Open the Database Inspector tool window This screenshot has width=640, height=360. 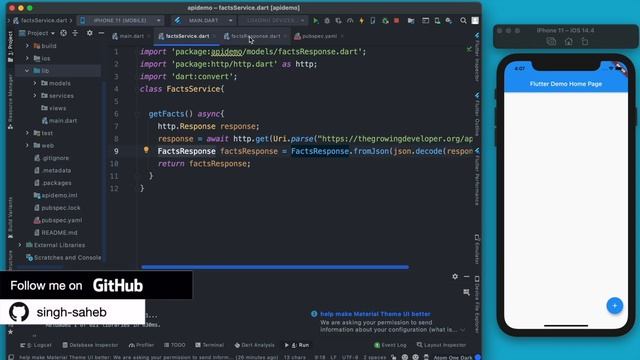point(90,345)
